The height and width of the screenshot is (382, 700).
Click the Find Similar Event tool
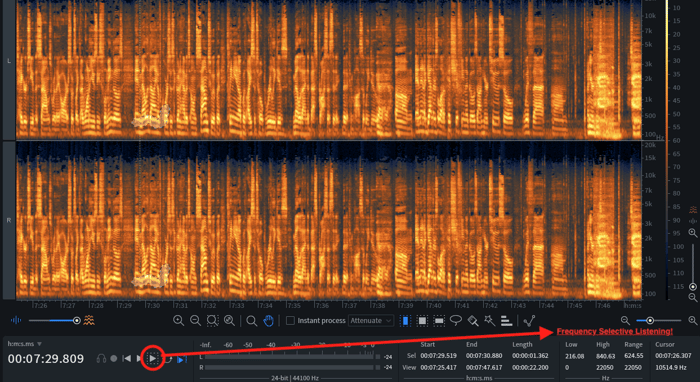tap(529, 320)
